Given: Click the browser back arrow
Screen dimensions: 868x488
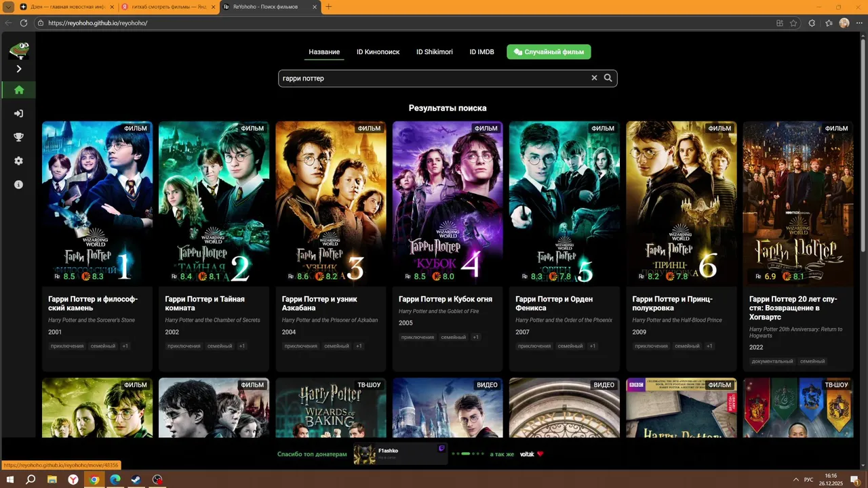Looking at the screenshot, I should pos(9,23).
